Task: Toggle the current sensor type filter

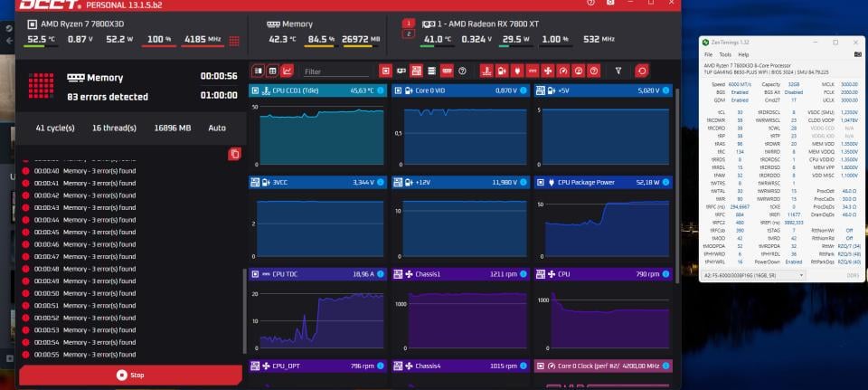Action: (533, 71)
